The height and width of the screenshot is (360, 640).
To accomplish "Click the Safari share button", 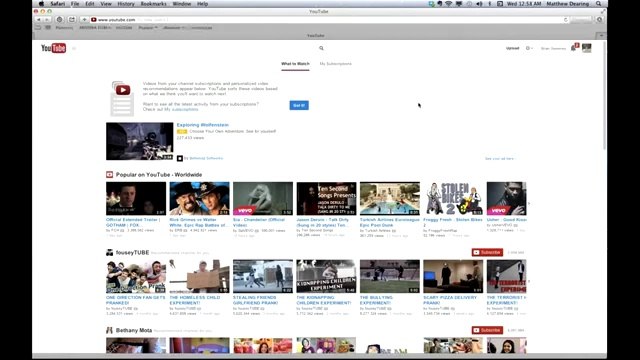I will pos(72,20).
